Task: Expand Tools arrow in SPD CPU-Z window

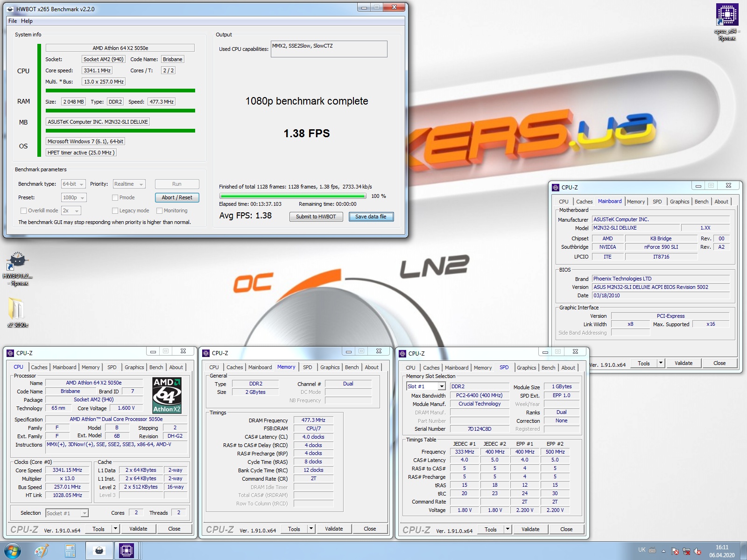Action: 507,529
